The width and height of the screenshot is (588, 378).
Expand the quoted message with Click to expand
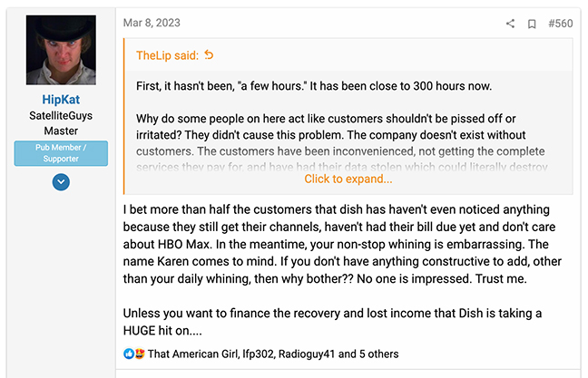pos(348,179)
